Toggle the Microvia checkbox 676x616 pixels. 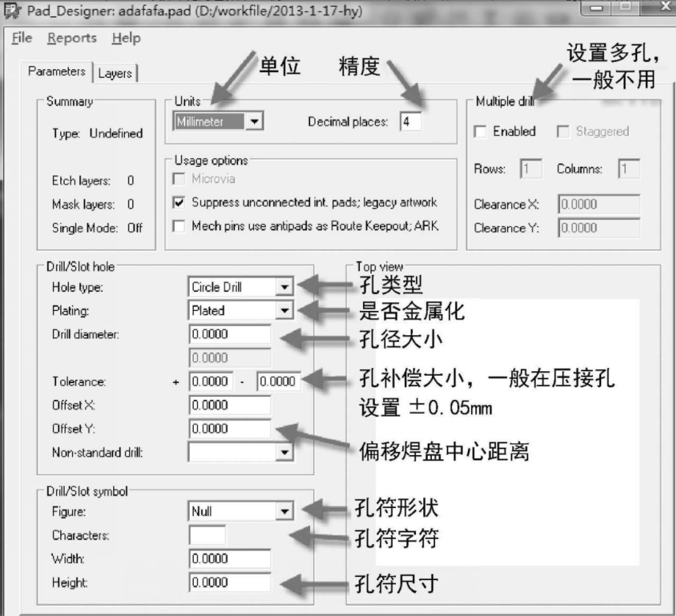pos(179,179)
